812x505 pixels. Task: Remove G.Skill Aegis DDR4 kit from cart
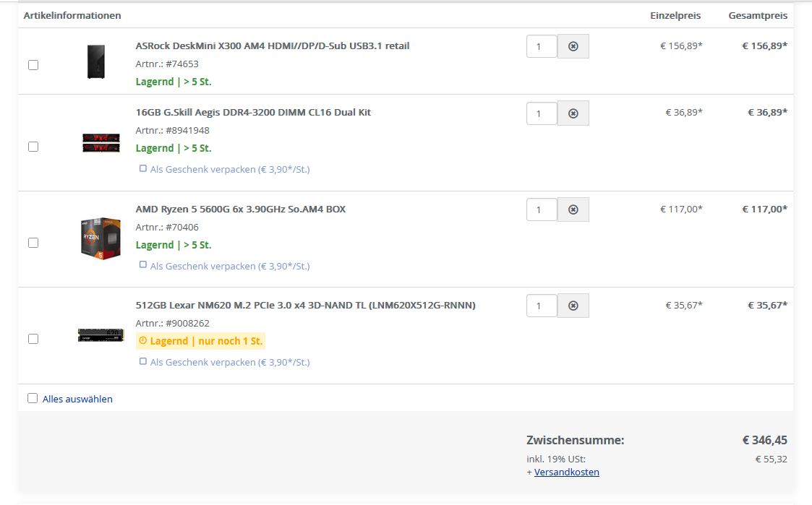[573, 113]
